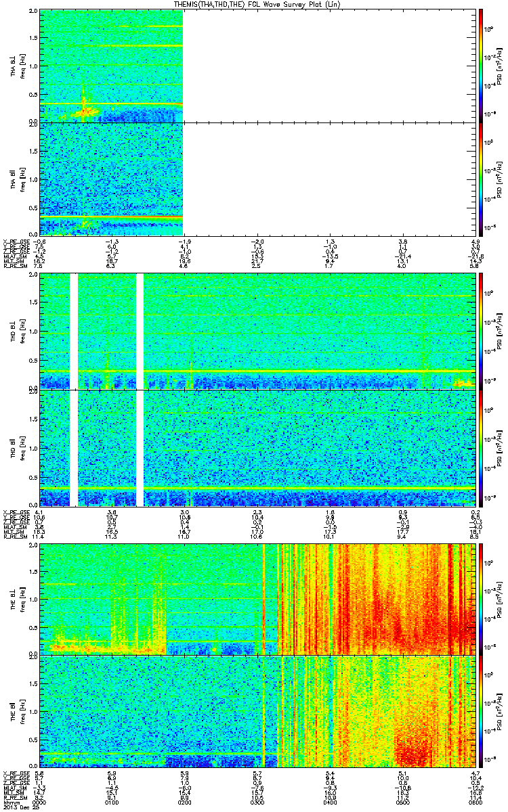
Task: Click the PSD units label beside THE B-parallel color bar
Action: (x=501, y=711)
